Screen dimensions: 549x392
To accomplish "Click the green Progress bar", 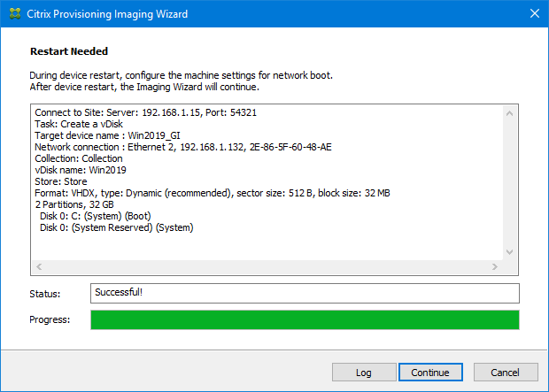I will pos(305,320).
